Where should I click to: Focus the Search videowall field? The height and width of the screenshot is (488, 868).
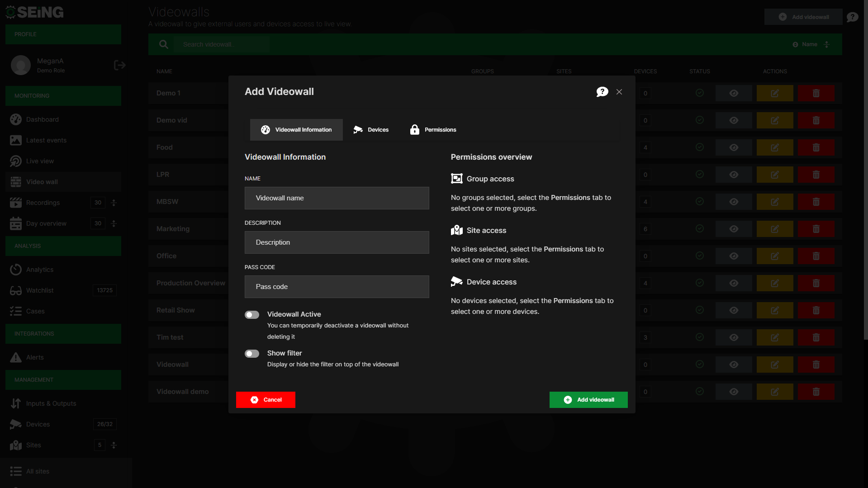[x=222, y=44]
